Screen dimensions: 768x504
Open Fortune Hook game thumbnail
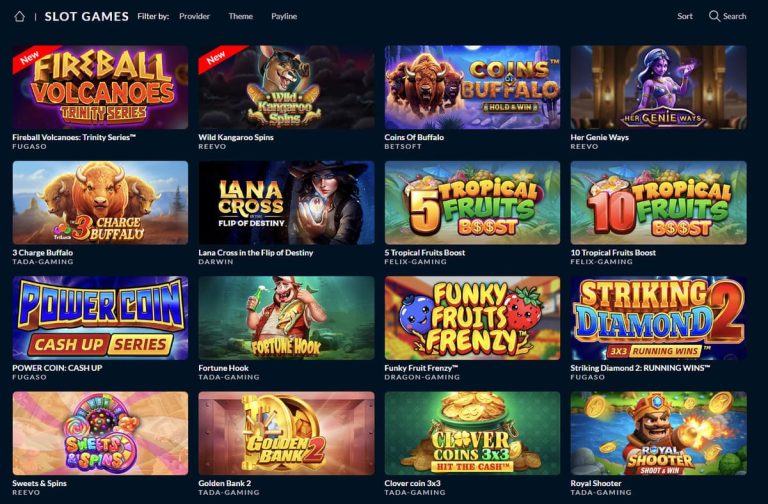pyautogui.click(x=287, y=318)
